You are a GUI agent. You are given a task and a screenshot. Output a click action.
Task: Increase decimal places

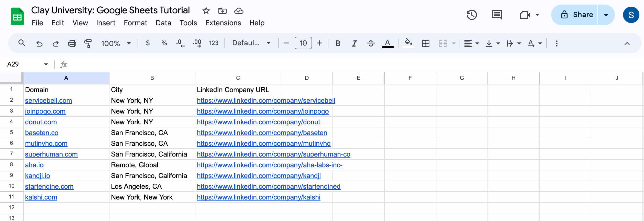click(197, 43)
